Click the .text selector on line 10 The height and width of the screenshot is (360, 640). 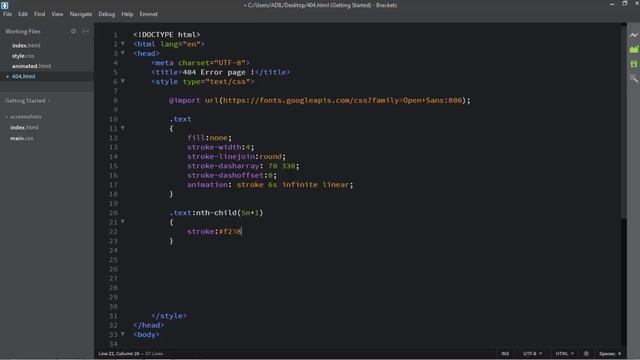click(x=180, y=119)
